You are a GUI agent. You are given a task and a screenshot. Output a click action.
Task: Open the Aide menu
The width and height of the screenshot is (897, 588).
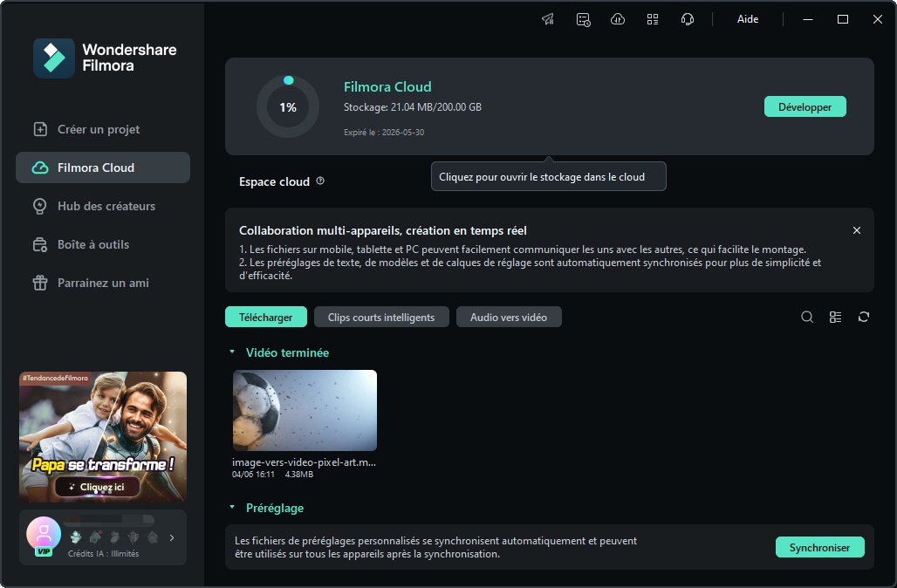[748, 19]
